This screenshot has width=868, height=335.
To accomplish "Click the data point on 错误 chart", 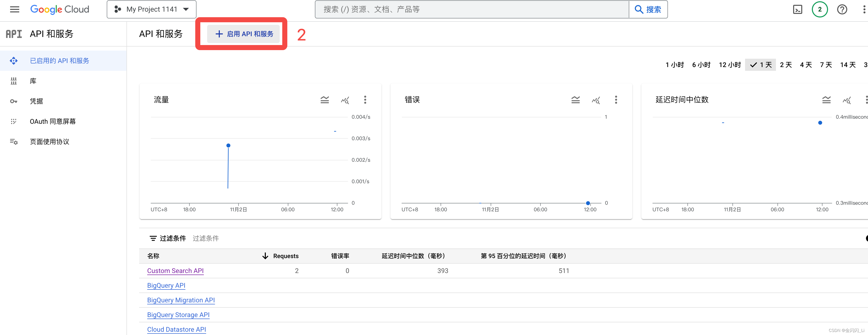I will pyautogui.click(x=588, y=203).
